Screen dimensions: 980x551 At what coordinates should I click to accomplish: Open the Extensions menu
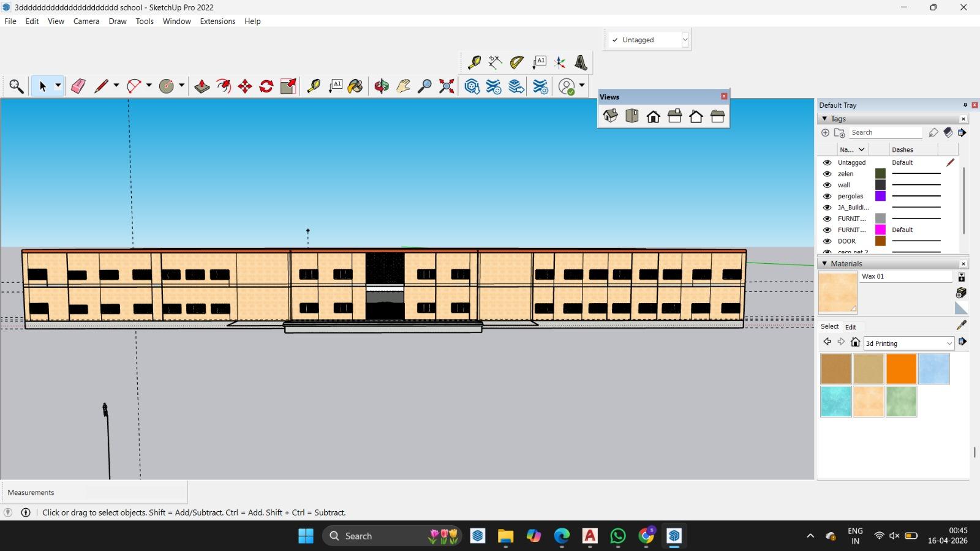pyautogui.click(x=217, y=21)
